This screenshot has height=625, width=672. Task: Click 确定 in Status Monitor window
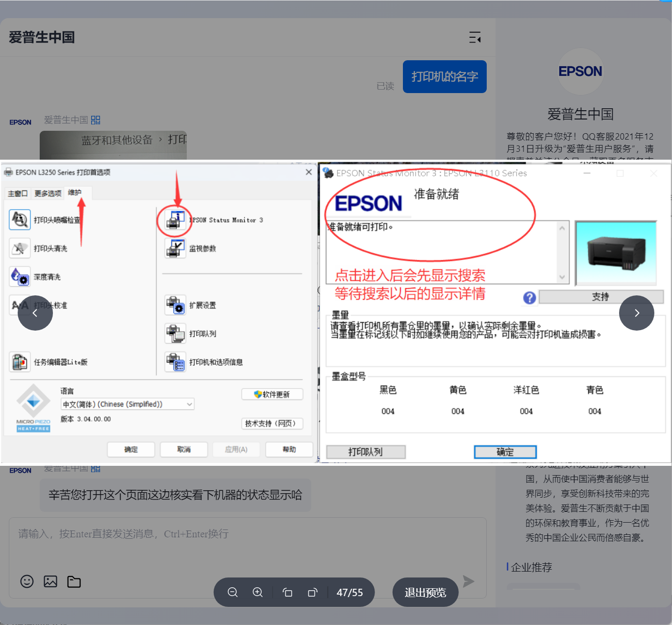pyautogui.click(x=505, y=452)
